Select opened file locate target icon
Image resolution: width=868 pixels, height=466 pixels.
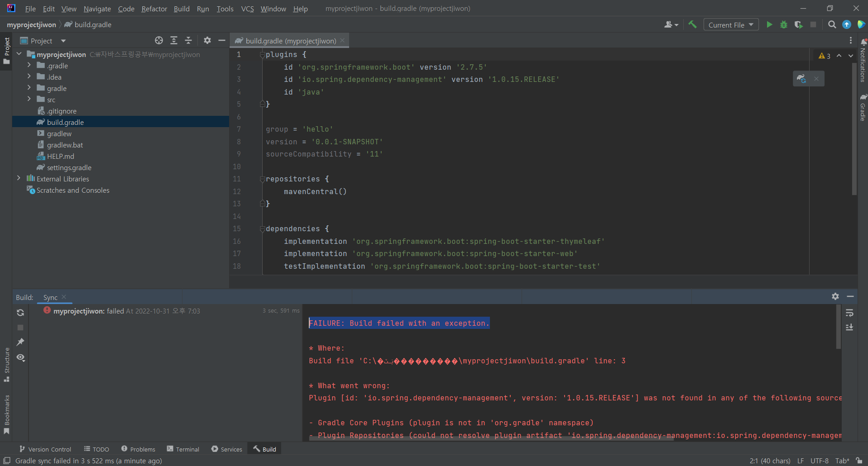(x=159, y=40)
